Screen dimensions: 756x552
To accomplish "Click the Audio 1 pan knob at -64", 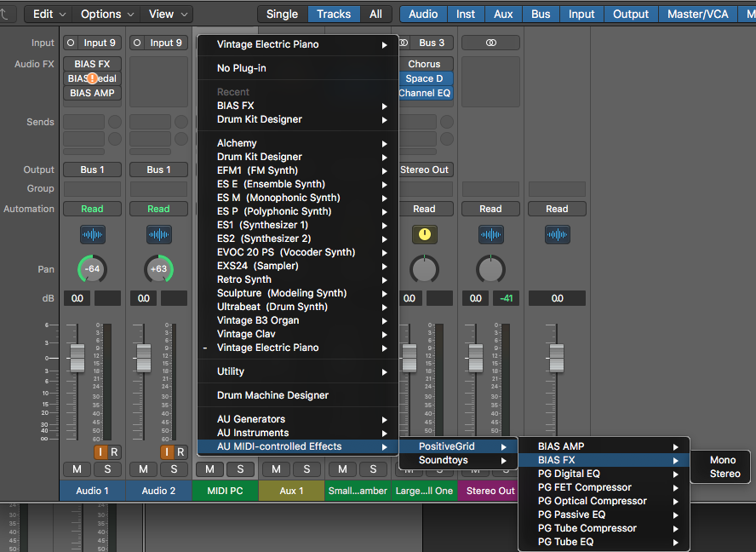I will click(x=92, y=269).
